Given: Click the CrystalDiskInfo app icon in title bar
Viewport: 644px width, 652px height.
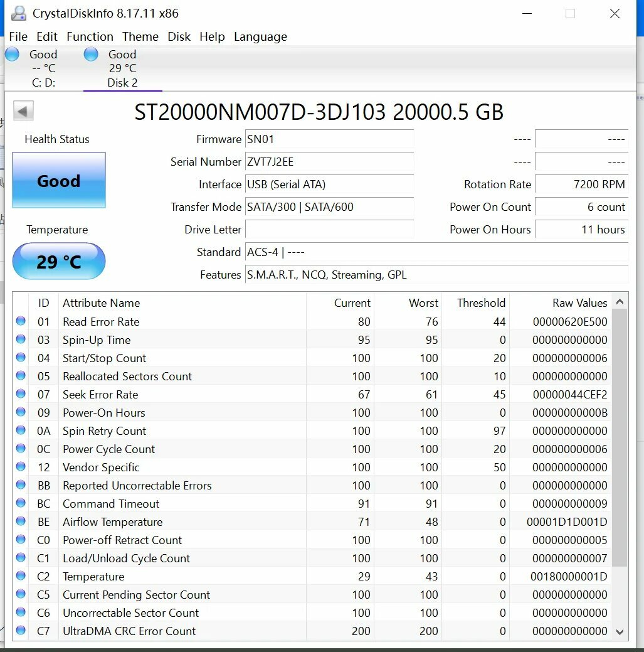Looking at the screenshot, I should point(18,13).
